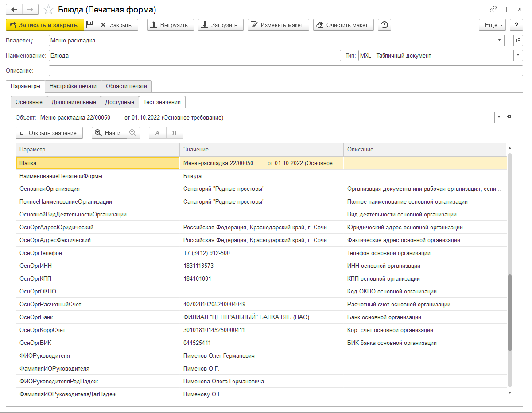Switch to the Настройки печати tab
The height and width of the screenshot is (413, 532).
[73, 86]
